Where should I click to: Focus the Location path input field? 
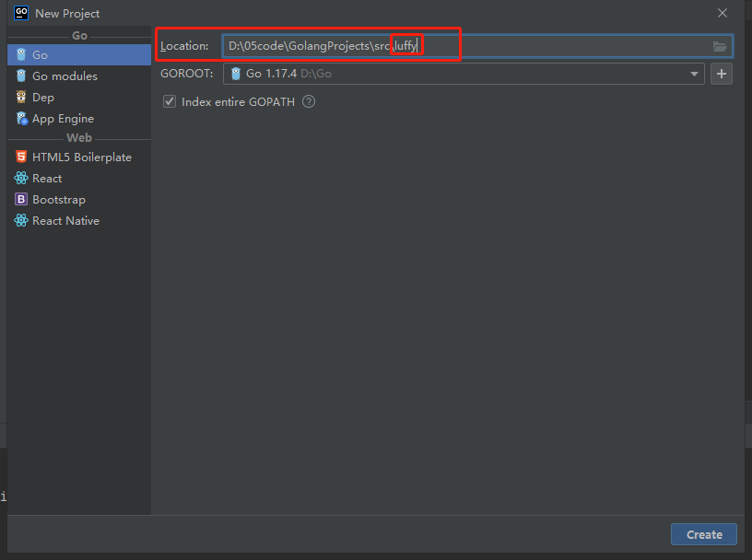click(x=477, y=46)
